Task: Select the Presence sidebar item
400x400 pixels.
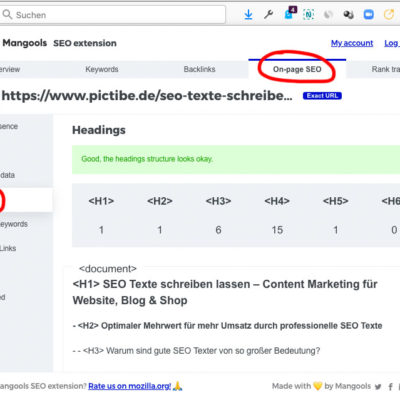Action: pyautogui.click(x=9, y=126)
